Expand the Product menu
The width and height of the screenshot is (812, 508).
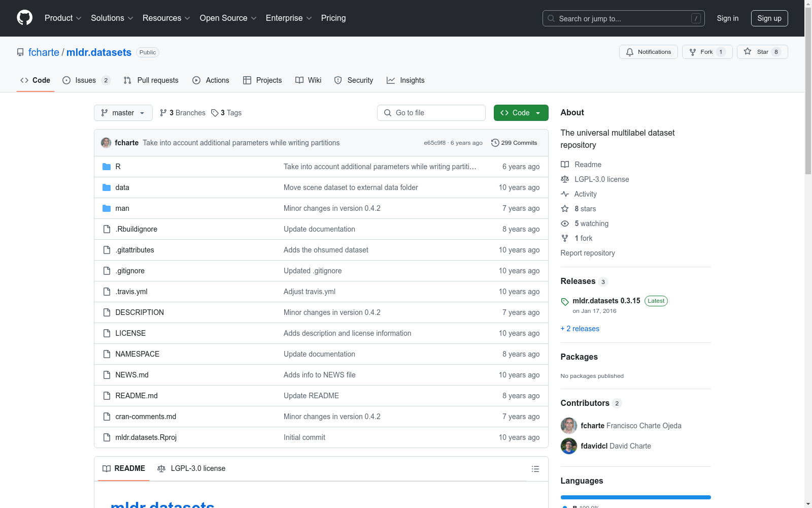(x=63, y=18)
